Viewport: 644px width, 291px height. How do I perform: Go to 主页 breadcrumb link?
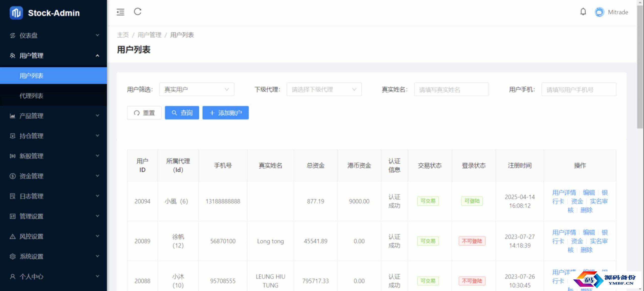pos(123,35)
